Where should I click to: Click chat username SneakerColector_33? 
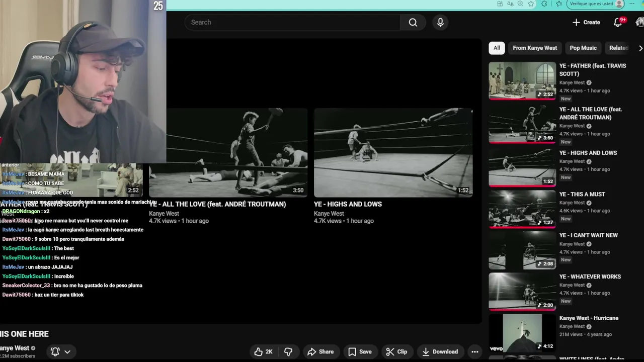click(x=26, y=286)
